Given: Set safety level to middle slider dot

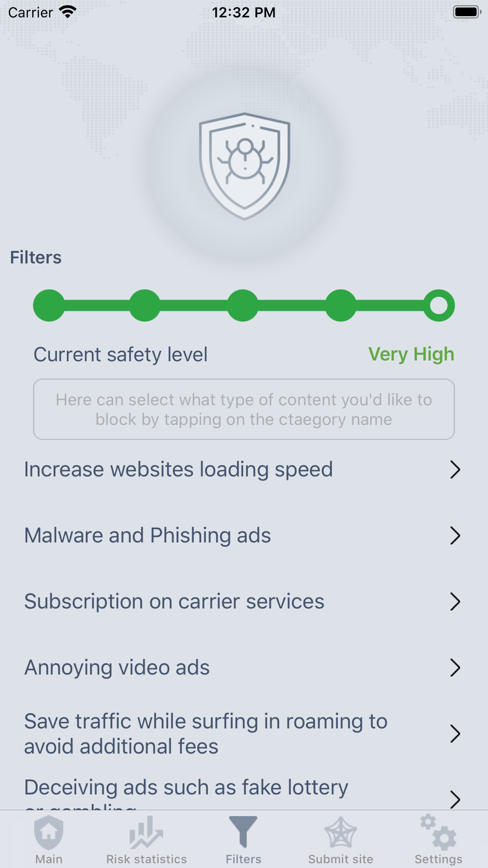Looking at the screenshot, I should [x=243, y=306].
